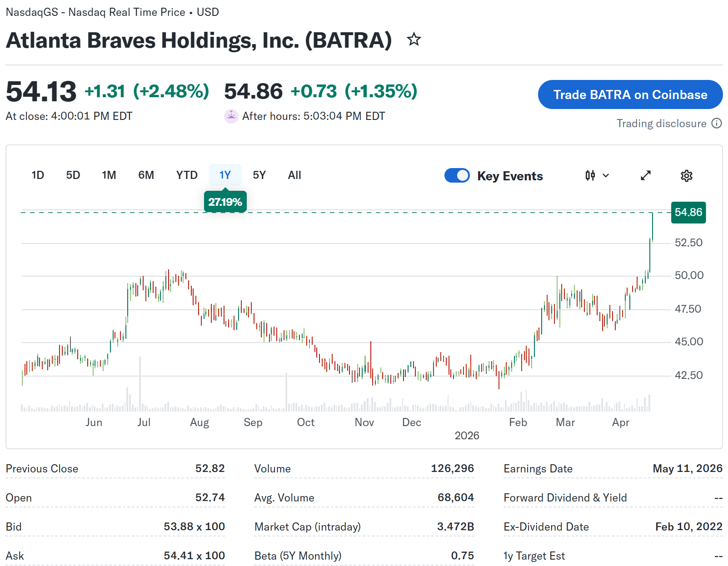Click the At close 4:00:01 PM timestamp
This screenshot has height=566, width=728.
69,116
